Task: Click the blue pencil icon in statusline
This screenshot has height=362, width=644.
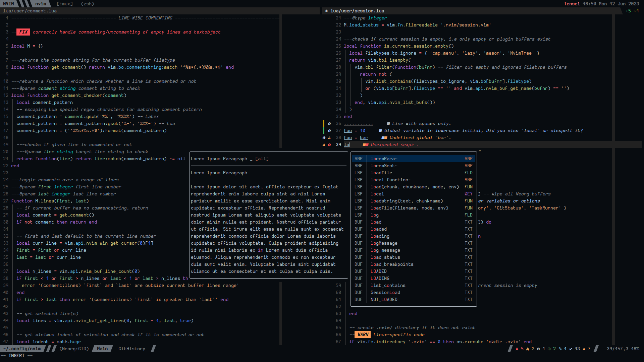Action: 560,349
